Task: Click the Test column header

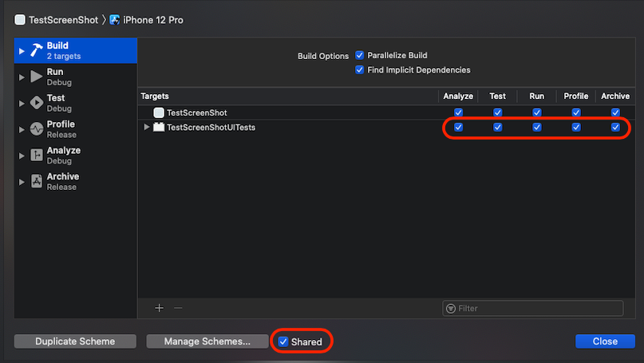Action: (497, 96)
